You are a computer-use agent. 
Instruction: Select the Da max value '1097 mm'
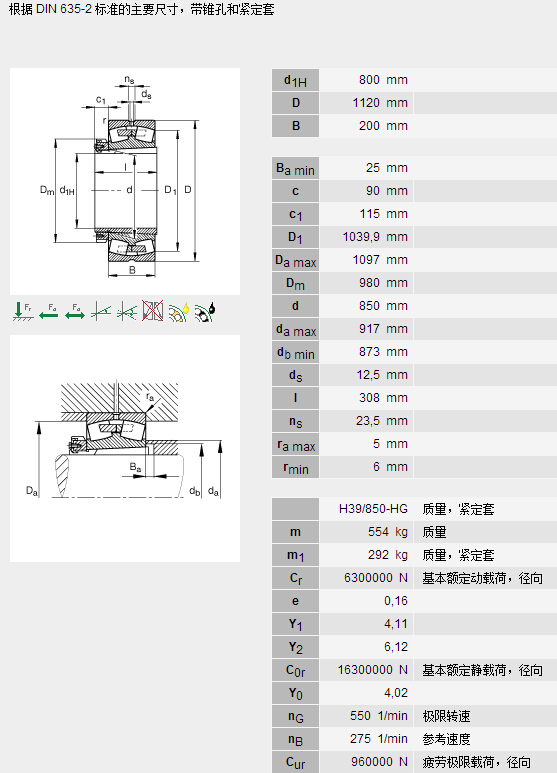[380, 260]
